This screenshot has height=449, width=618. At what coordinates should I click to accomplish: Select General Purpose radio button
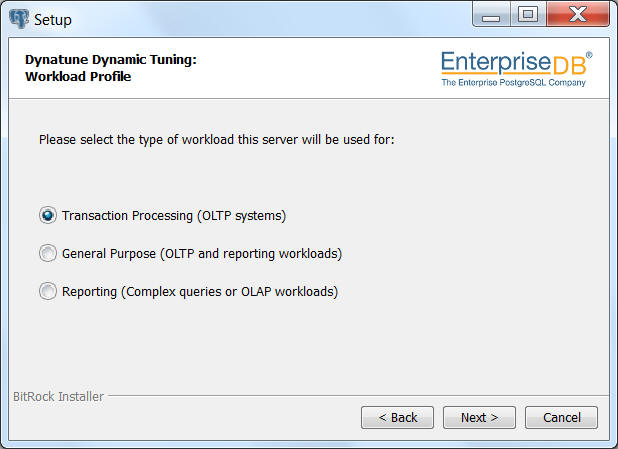tap(48, 253)
